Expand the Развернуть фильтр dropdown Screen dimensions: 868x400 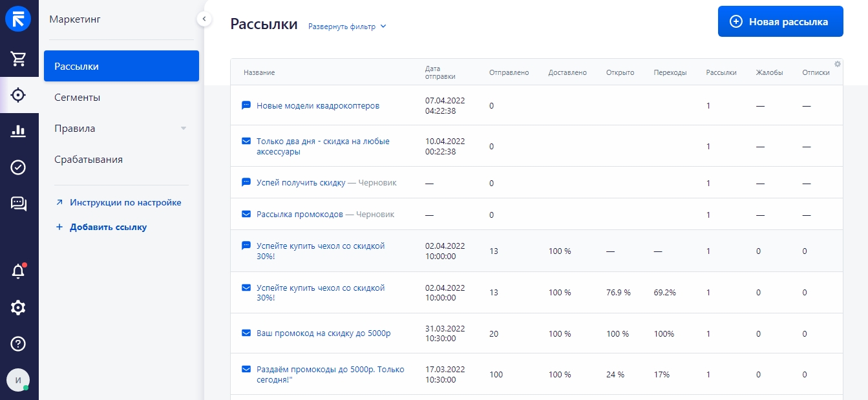click(x=347, y=26)
